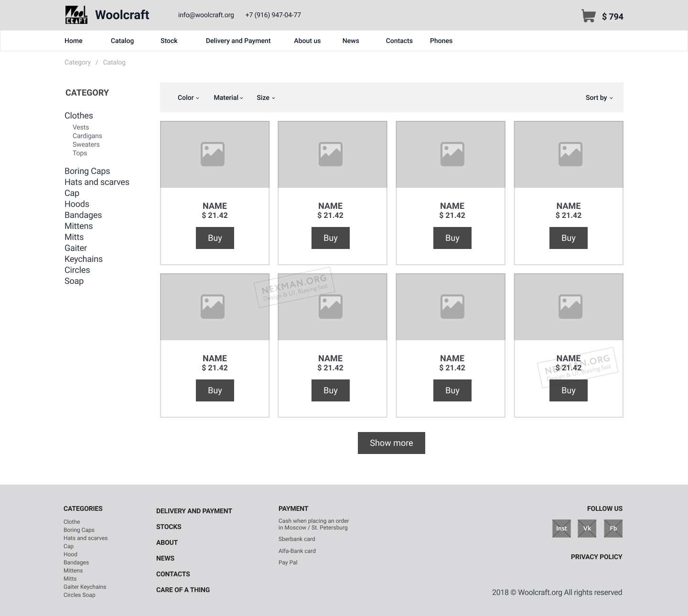The height and width of the screenshot is (616, 688).
Task: Click the Facebook footer icon
Action: coord(613,528)
